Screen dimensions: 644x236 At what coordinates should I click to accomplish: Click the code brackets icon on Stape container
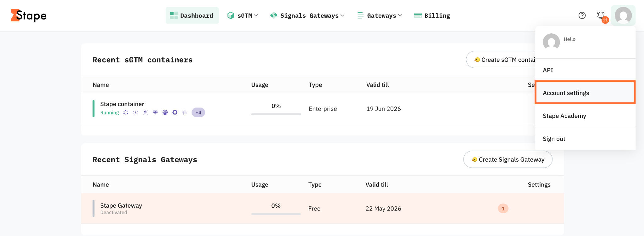(x=136, y=112)
